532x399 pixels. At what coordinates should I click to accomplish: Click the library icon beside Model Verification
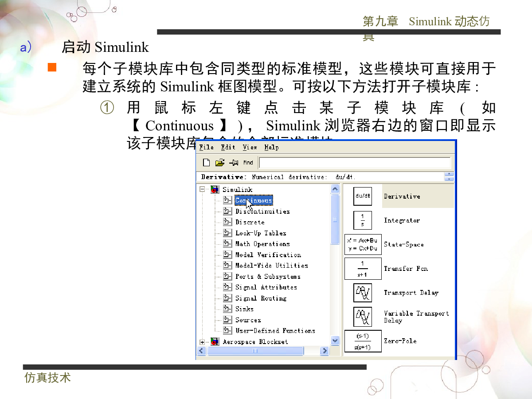(x=227, y=255)
